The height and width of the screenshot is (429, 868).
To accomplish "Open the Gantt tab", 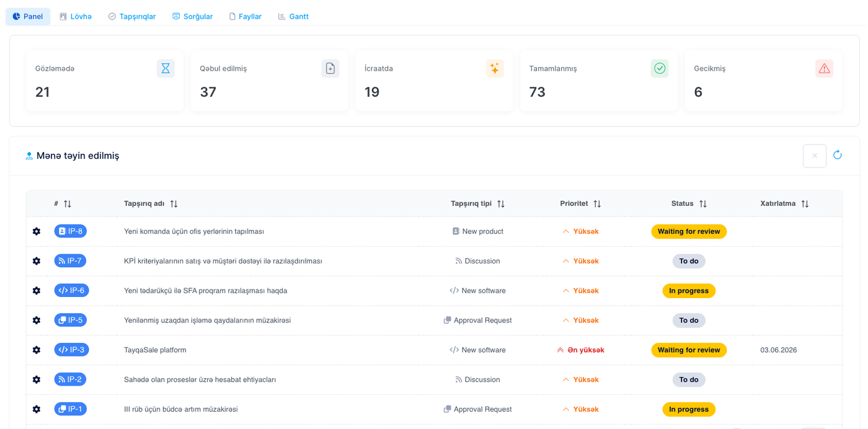I will pyautogui.click(x=293, y=17).
